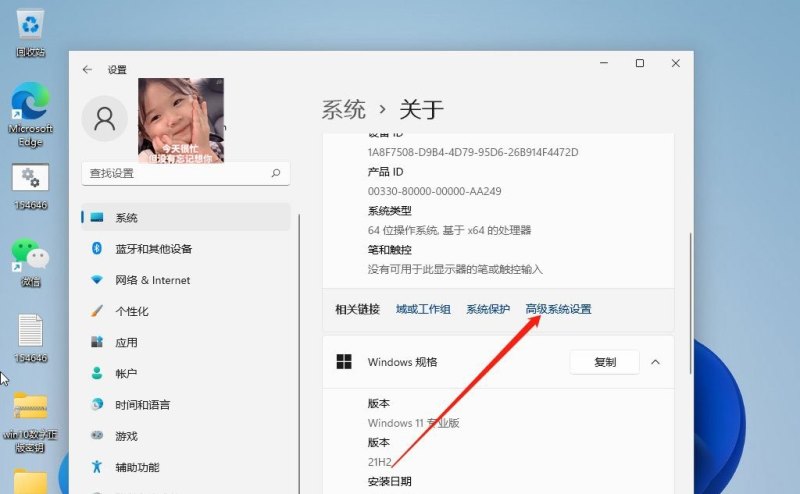Click the 系统保护 link

488,309
